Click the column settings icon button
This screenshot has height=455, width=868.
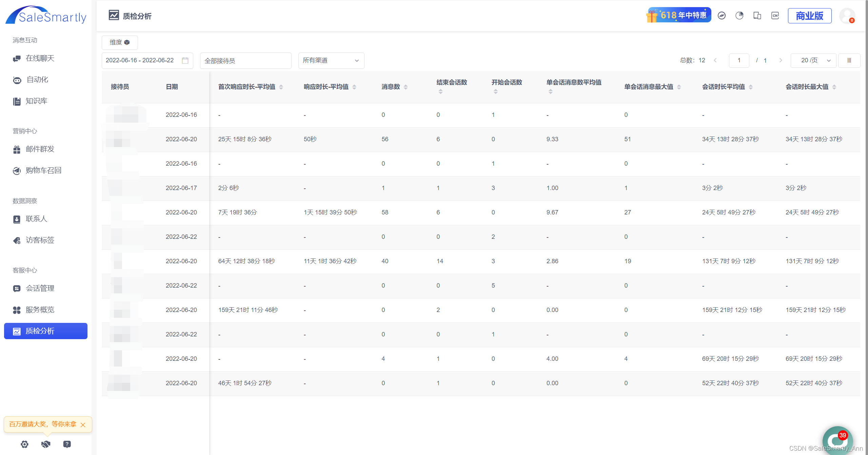pyautogui.click(x=849, y=60)
